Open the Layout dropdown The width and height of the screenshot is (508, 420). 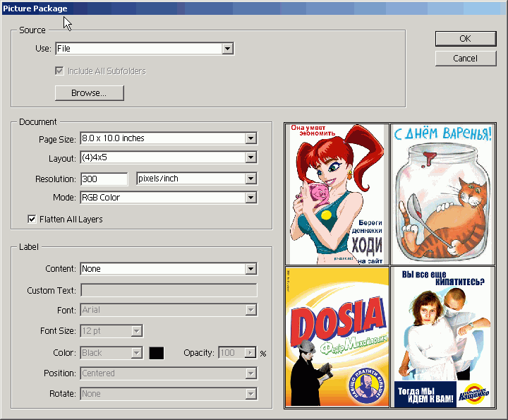click(x=169, y=157)
